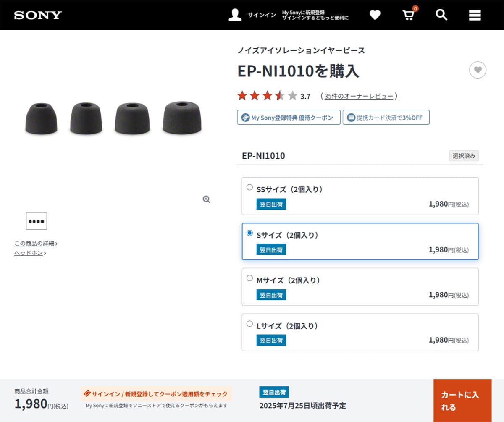
Task: Select the Sサイズ radio button
Action: (x=249, y=233)
